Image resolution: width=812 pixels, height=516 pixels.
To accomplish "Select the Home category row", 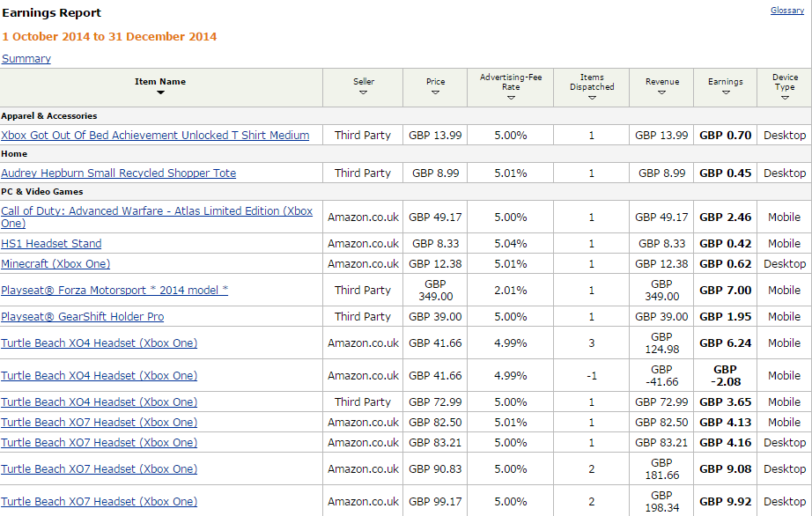I will 405,154.
